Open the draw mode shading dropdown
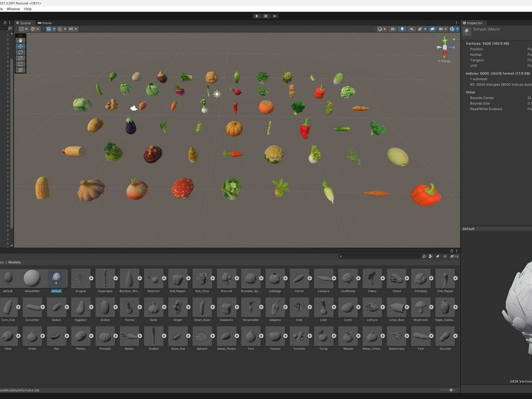Image resolution: width=532 pixels, height=399 pixels. point(382,29)
